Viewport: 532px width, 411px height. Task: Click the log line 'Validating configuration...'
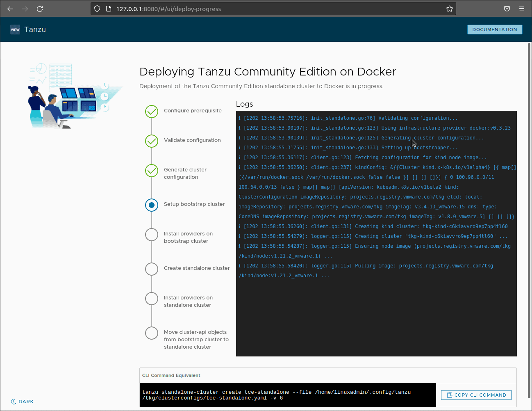pyautogui.click(x=348, y=118)
